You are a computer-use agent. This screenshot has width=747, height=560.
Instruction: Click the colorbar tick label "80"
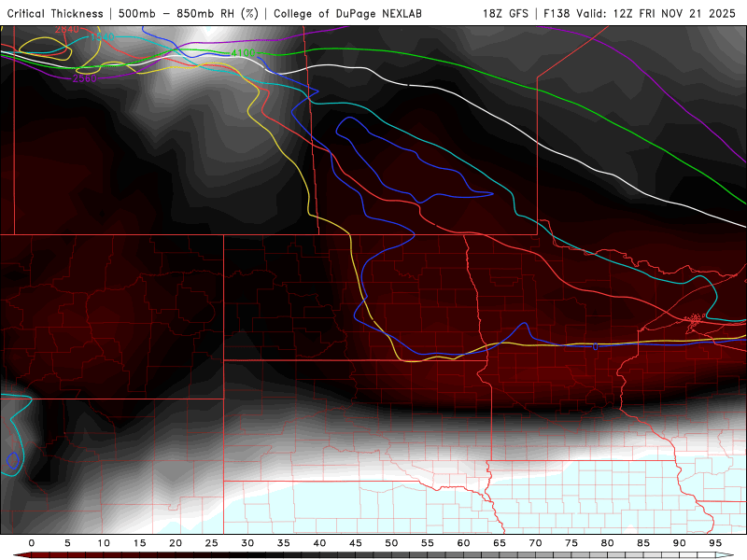click(607, 543)
